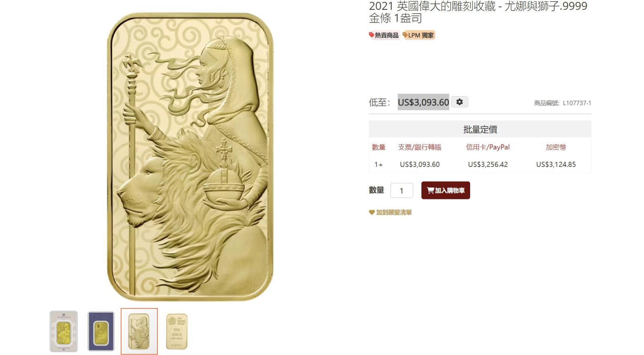Click the 熱賣商品 tag icon
The height and width of the screenshot is (355, 644).
(372, 35)
